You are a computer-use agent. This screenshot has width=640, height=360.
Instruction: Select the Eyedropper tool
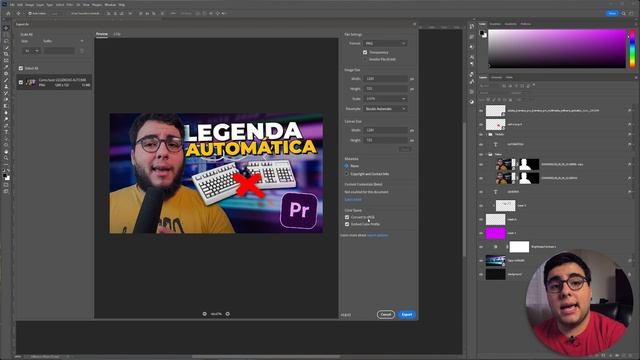click(6, 67)
